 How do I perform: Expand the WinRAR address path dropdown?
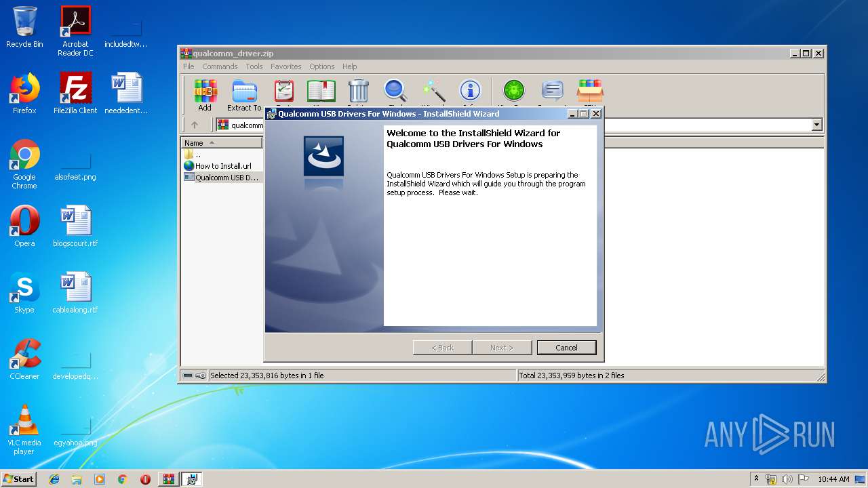[816, 125]
